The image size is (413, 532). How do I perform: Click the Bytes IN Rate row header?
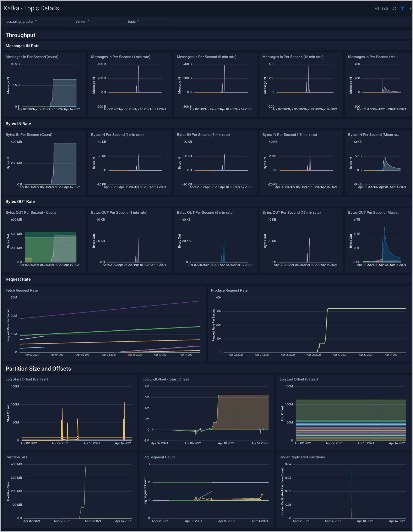click(x=18, y=124)
